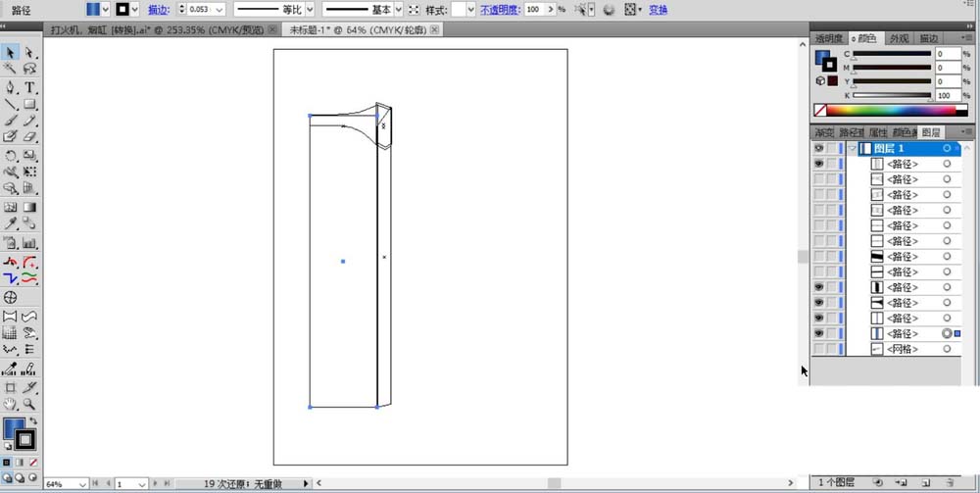Click the Recolor Artwork color wheel icon

click(x=610, y=10)
